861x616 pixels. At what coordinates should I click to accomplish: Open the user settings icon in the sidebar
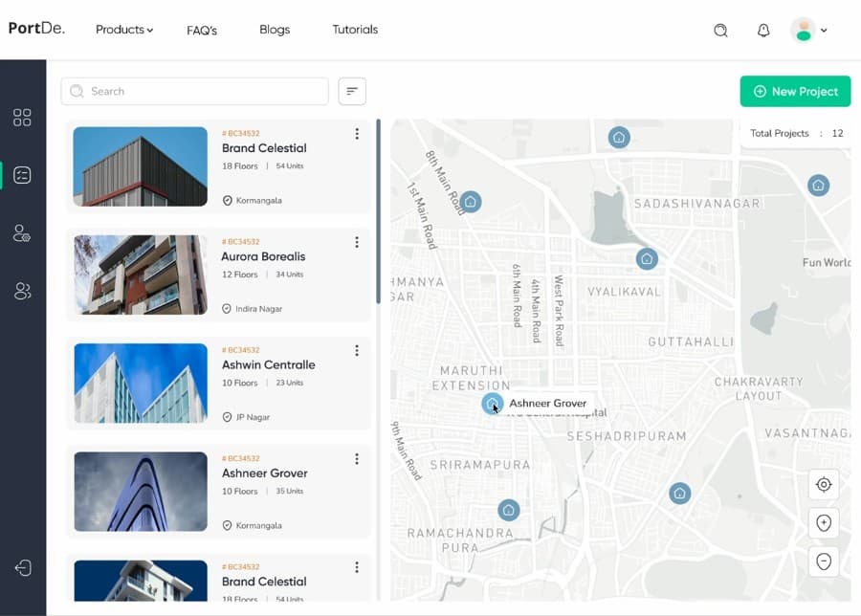[22, 232]
